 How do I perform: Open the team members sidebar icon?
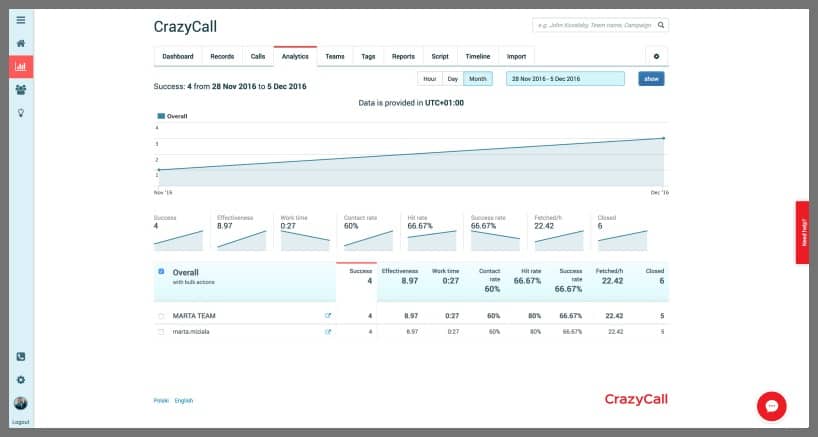pos(20,90)
